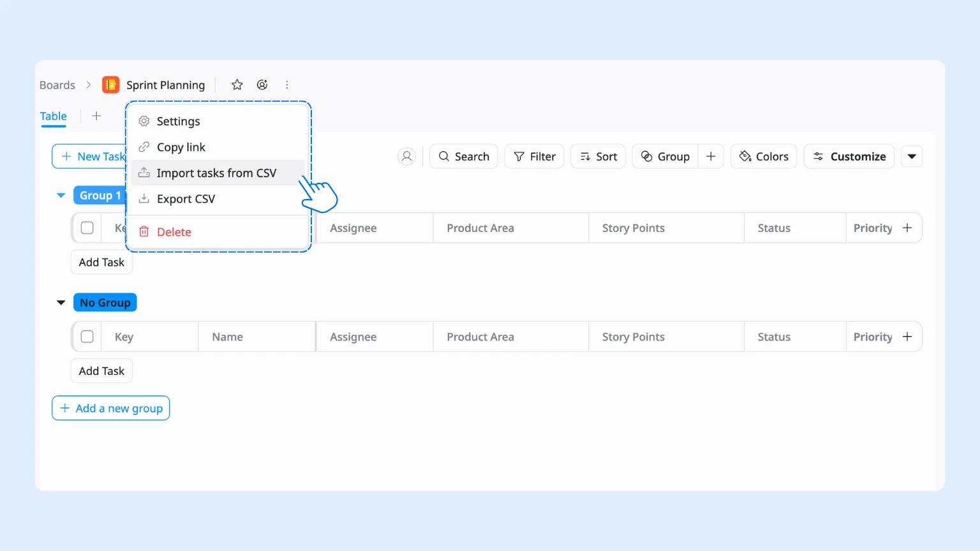Click the download icon beside Export CSV
Screen dimensions: 980x551
[x=144, y=199]
